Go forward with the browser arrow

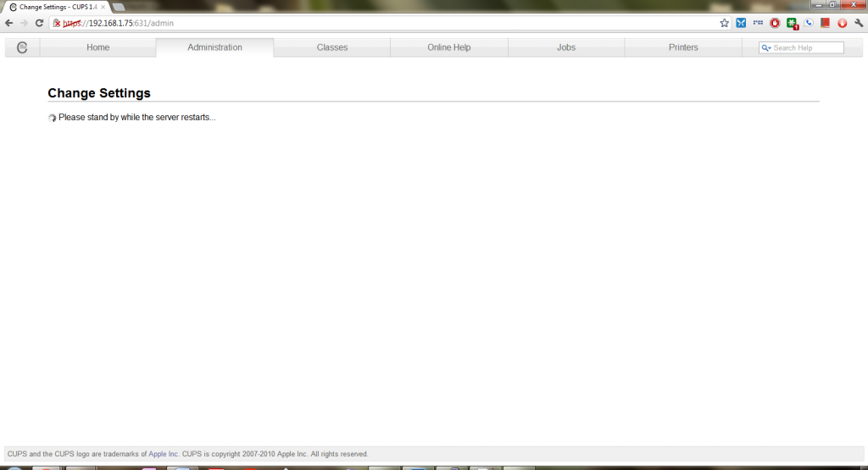24,23
